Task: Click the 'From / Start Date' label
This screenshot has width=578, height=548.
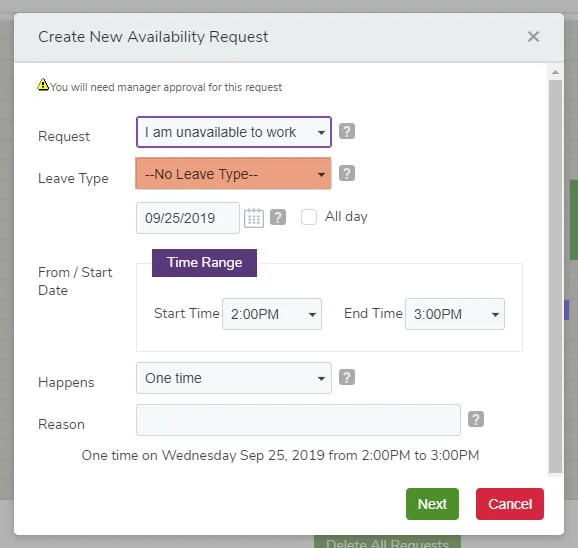Action: [75, 281]
